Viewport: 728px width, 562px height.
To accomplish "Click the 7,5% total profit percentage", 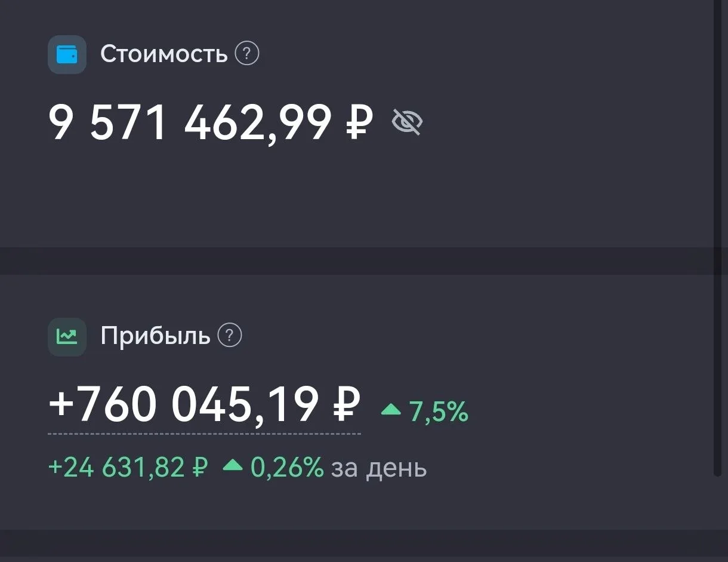I will (x=439, y=411).
